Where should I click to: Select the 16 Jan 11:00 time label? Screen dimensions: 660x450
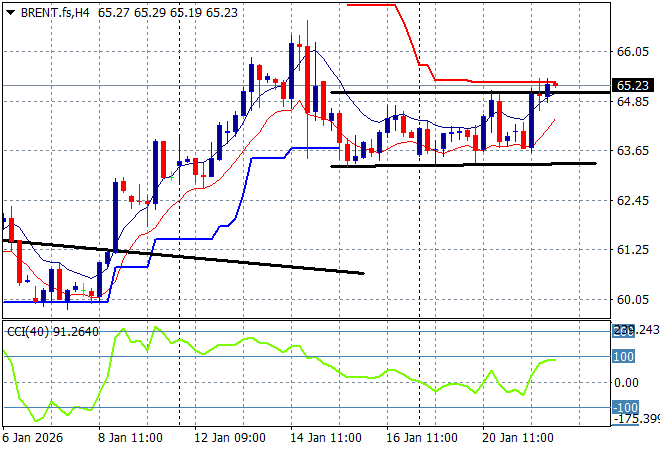(422, 438)
